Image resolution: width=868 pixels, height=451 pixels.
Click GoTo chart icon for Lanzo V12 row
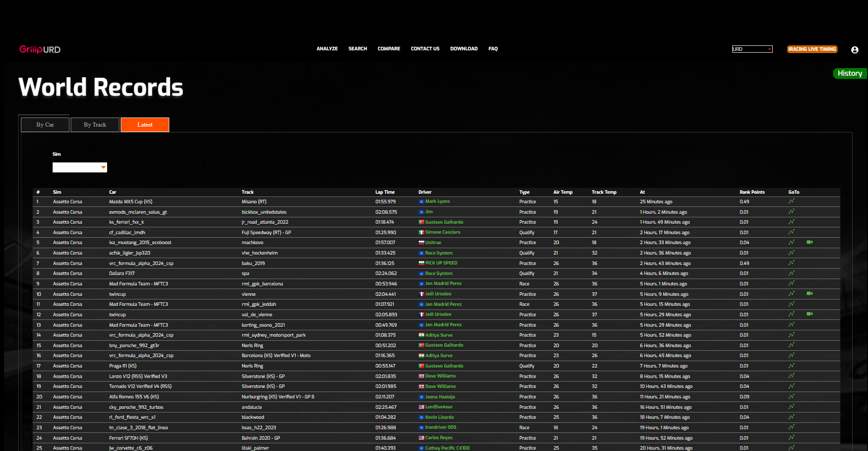tap(791, 376)
